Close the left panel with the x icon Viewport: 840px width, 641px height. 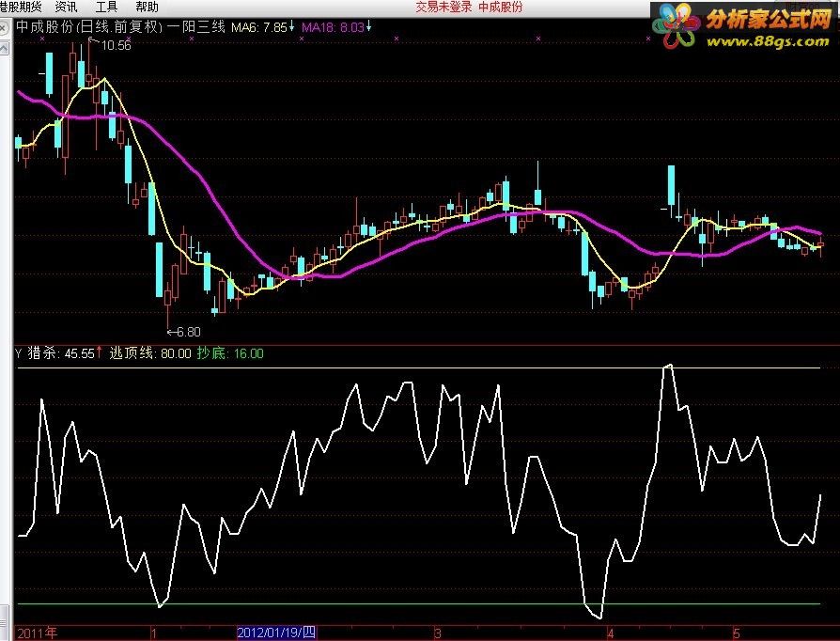(x=5, y=27)
